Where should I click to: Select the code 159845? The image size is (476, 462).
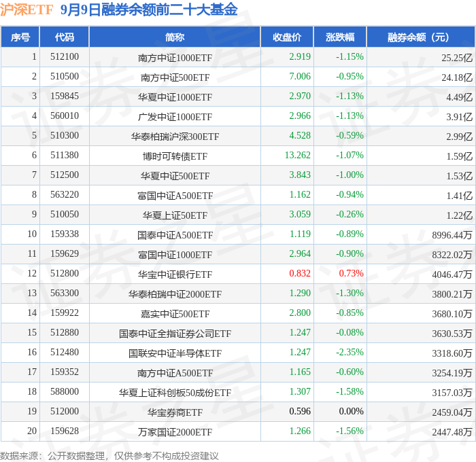(x=65, y=96)
